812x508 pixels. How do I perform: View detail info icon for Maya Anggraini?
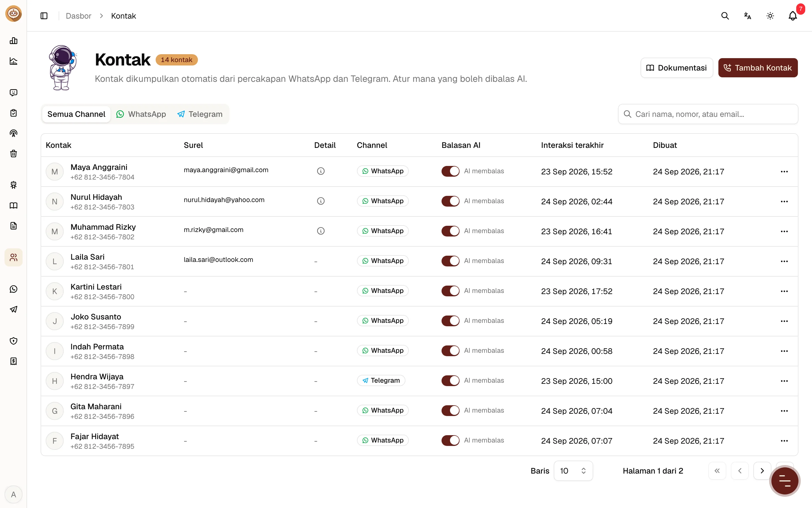click(x=321, y=171)
